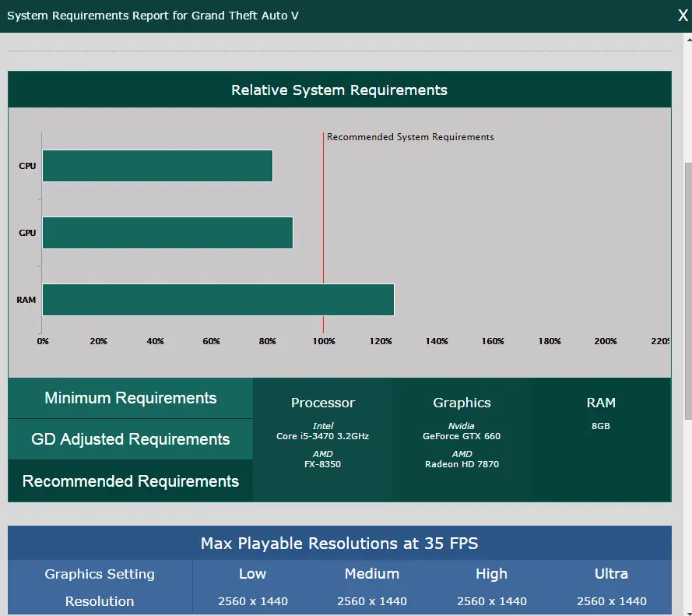The image size is (692, 616).
Task: Click Core i5-3470 3.2GHz processor text
Action: (x=322, y=436)
